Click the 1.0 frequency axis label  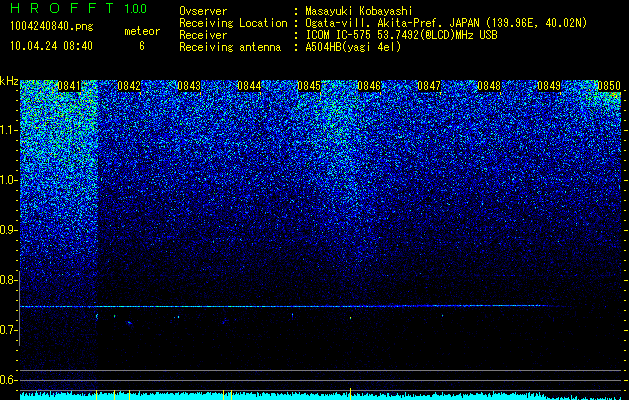point(8,180)
